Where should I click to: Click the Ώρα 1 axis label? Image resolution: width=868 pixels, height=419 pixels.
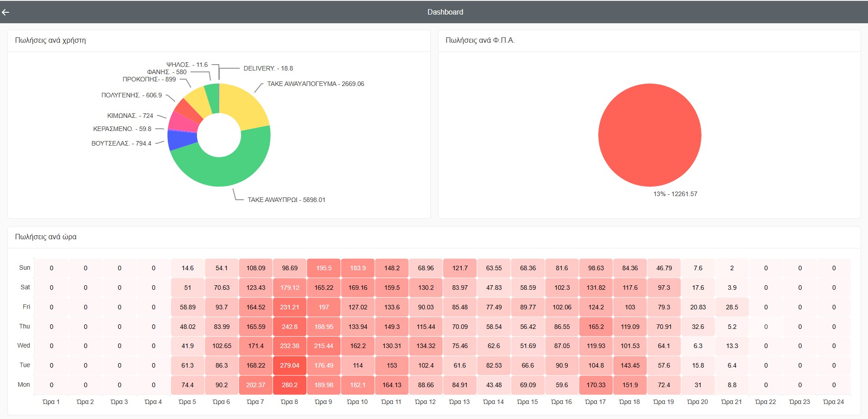click(x=51, y=402)
